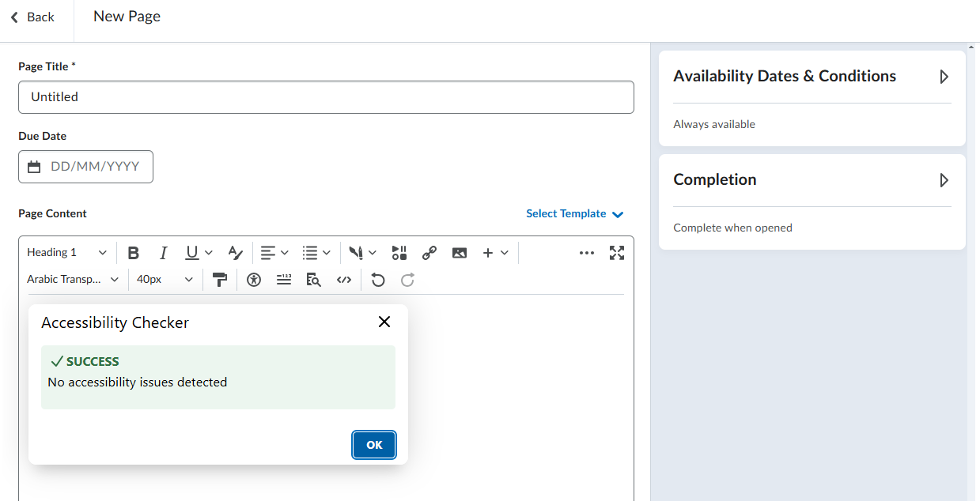Toggle underline formatting
Image resolution: width=980 pixels, height=501 pixels.
[192, 253]
